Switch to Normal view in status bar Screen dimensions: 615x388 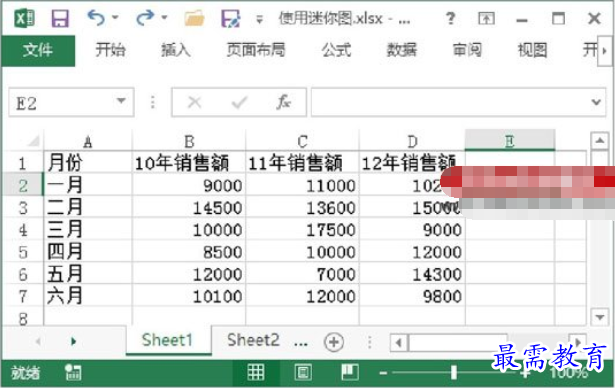256,372
